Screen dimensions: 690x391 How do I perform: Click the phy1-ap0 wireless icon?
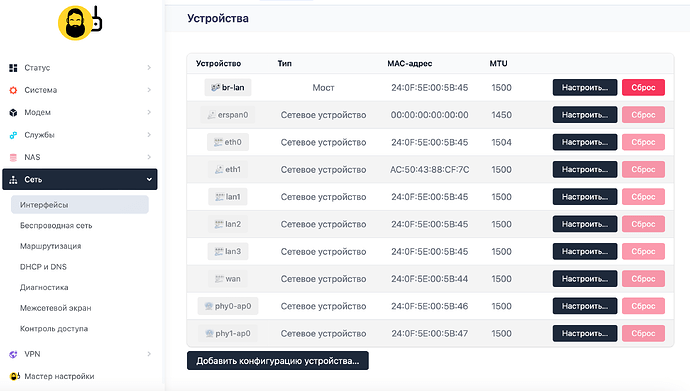(x=209, y=333)
